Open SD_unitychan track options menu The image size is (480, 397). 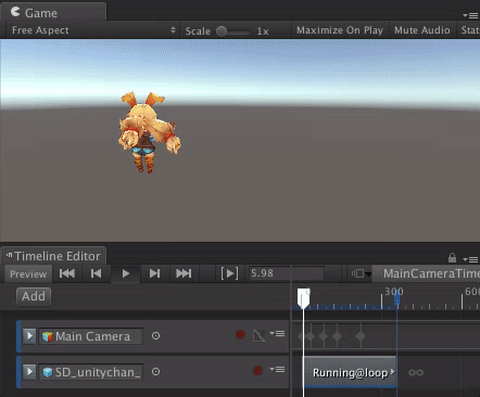277,369
